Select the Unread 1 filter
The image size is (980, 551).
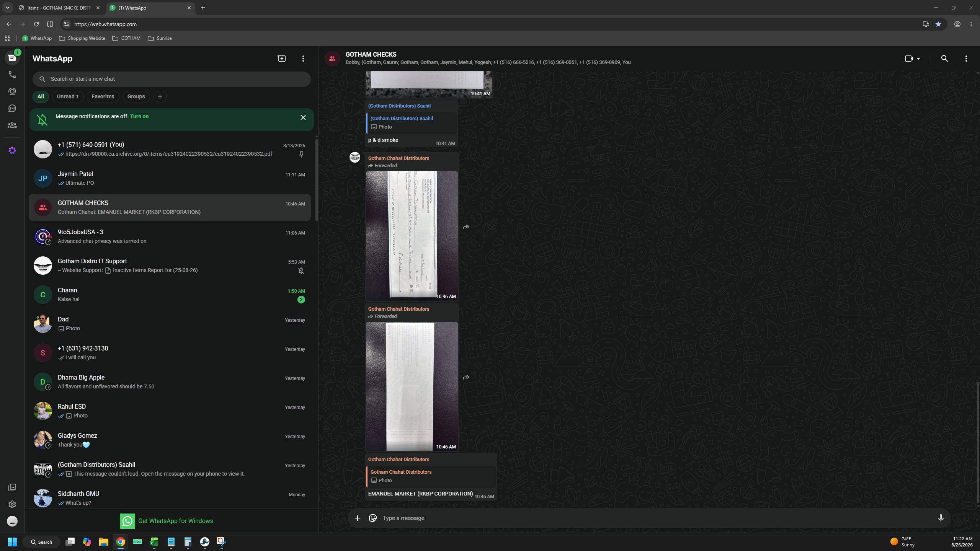(68, 96)
